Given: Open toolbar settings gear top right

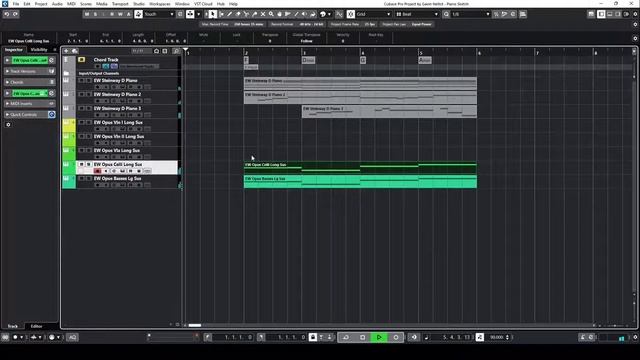Looking at the screenshot, I should click(x=635, y=14).
